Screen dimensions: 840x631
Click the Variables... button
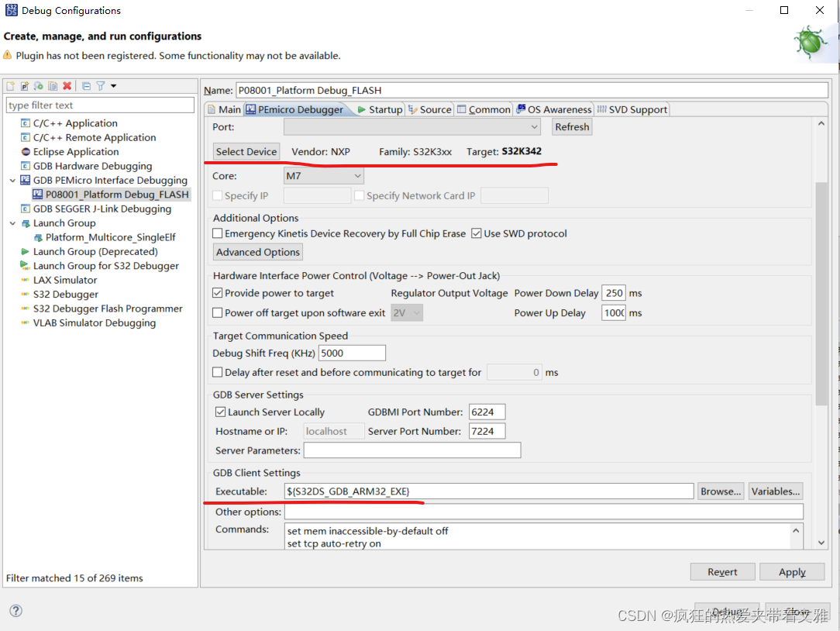click(775, 491)
